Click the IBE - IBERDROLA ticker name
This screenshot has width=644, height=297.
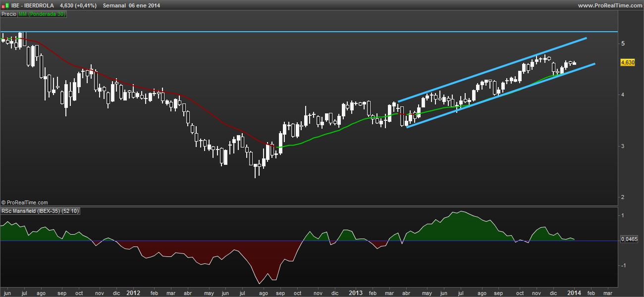pos(32,5)
